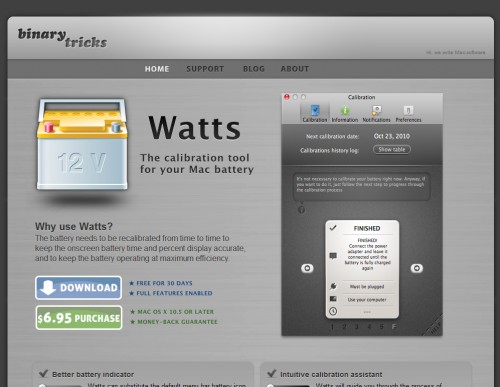Jump to calibration step 3 marker
Screen dimensions: 500x387
357,327
